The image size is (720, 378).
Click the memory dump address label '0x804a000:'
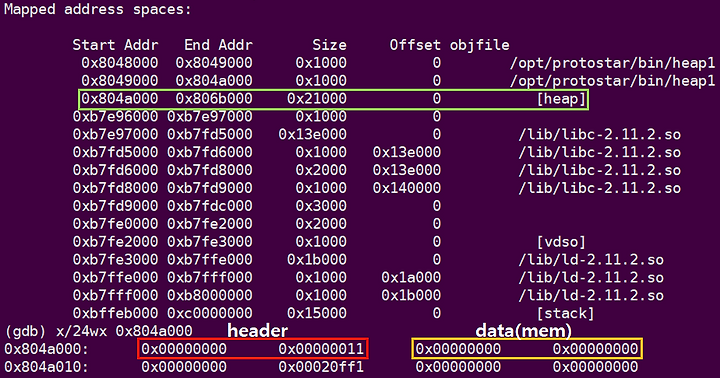[46, 350]
